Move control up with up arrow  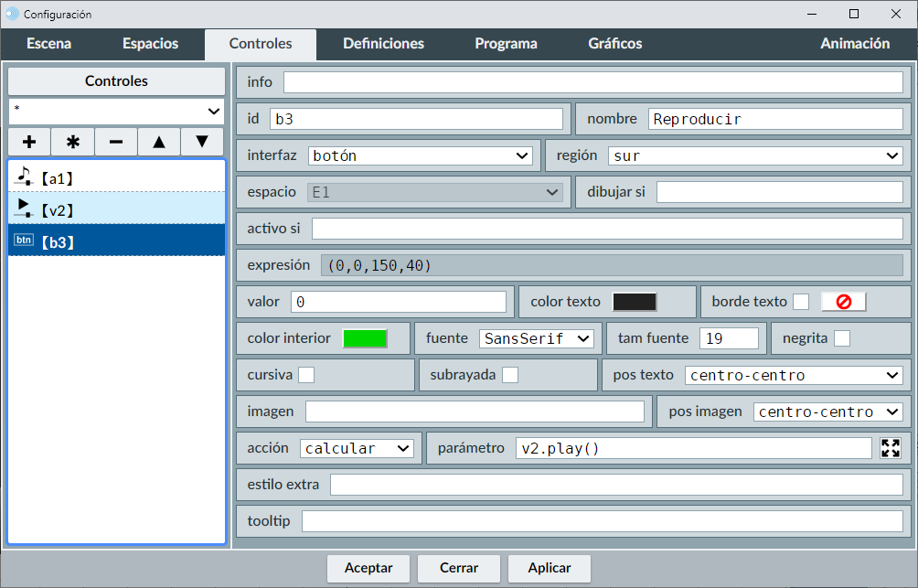pos(159,142)
